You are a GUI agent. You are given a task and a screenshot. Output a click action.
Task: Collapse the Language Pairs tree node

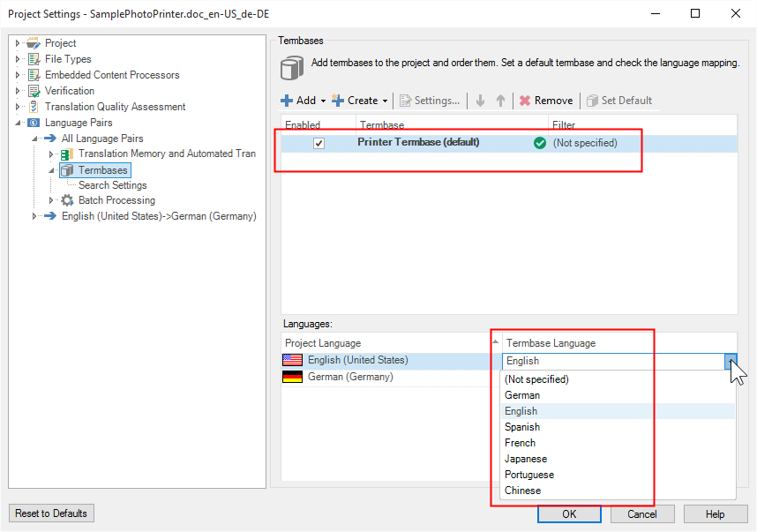click(x=17, y=123)
